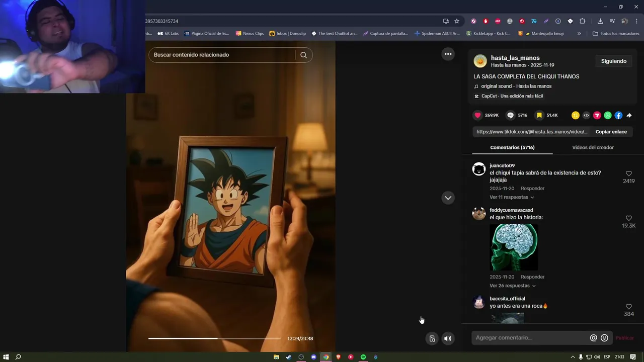Switch to Videos del creador tab
Viewport: 644px width, 362px height.
[x=593, y=147]
